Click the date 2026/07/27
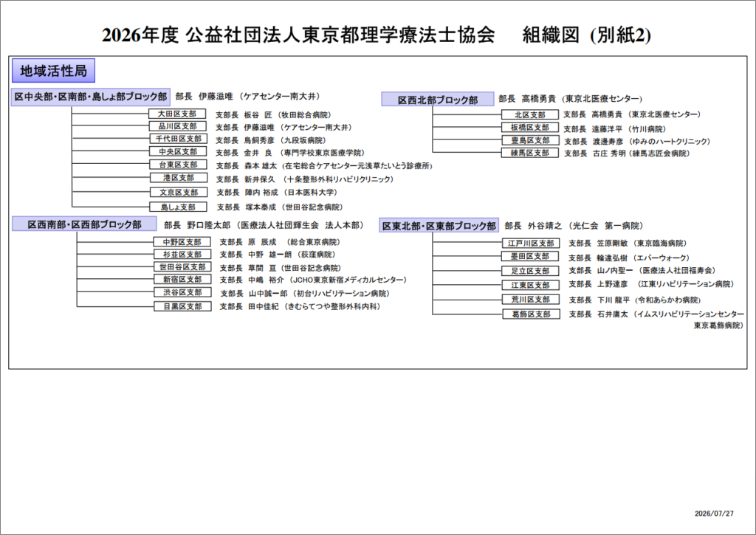 pos(714,514)
